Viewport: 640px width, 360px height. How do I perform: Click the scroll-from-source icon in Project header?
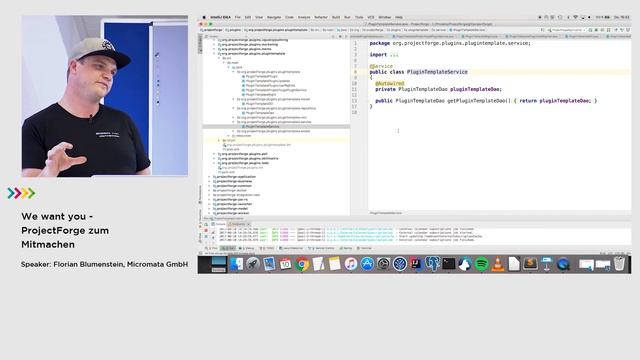coord(333,36)
